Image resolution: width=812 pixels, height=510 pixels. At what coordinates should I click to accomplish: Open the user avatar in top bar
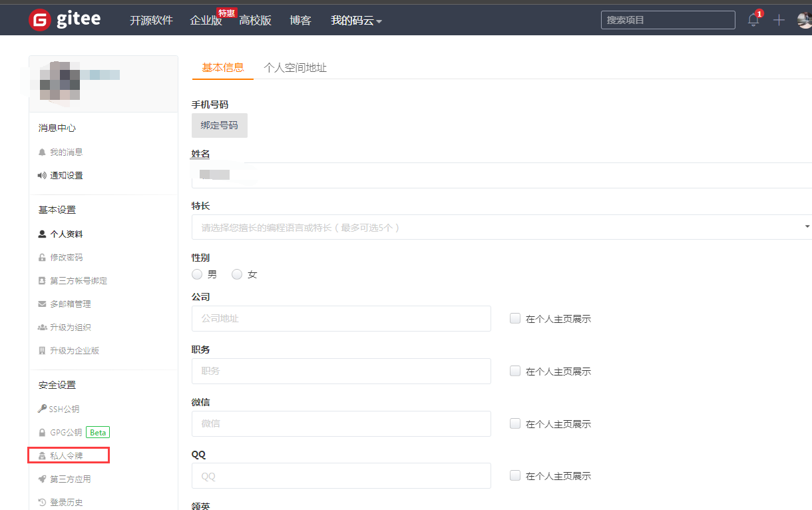coord(804,20)
